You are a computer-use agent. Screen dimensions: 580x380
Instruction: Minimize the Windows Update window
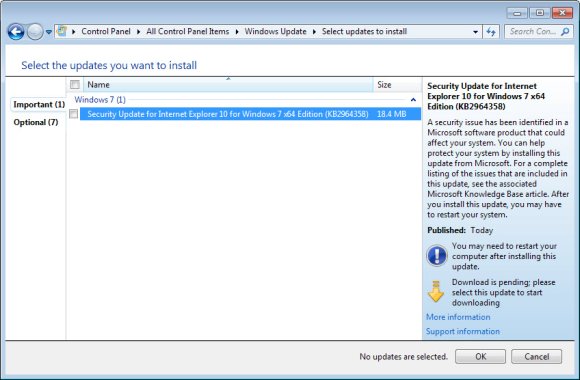[517, 13]
